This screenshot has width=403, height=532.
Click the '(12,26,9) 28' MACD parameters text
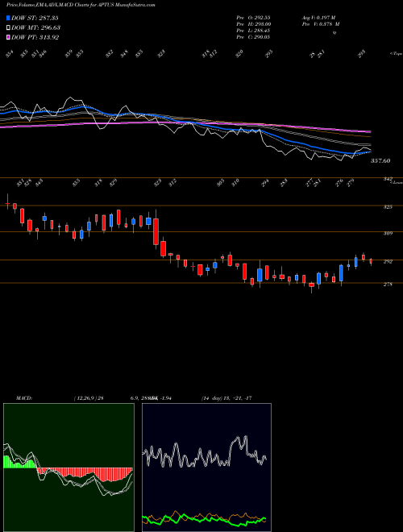coord(89,398)
